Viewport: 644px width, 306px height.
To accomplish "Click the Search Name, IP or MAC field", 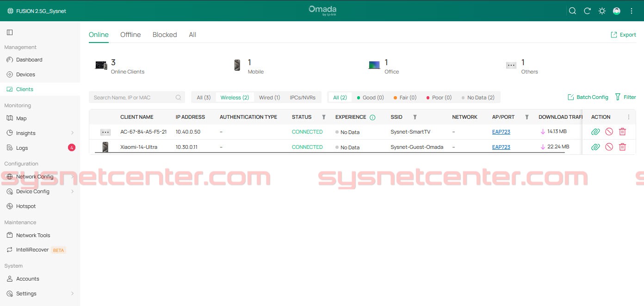I will [137, 98].
